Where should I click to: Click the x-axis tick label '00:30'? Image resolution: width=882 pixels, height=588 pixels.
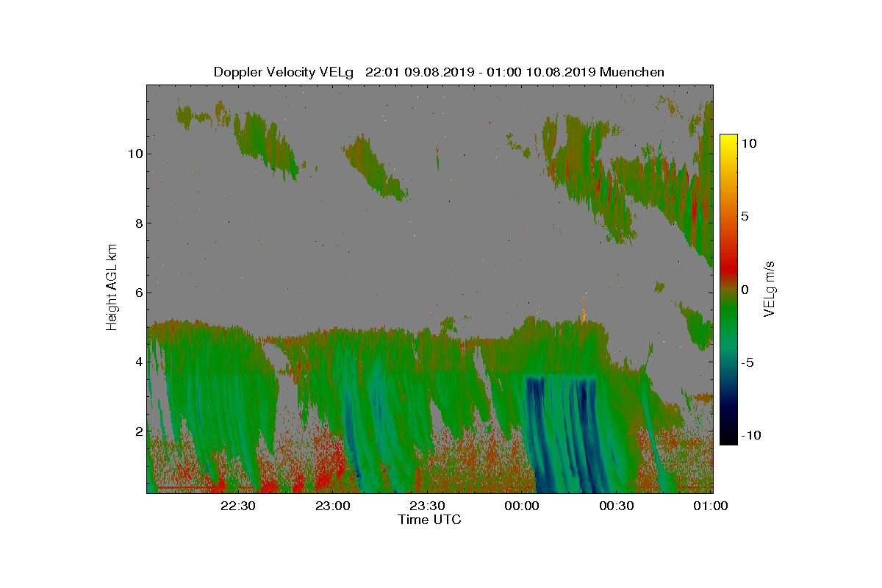pos(617,506)
